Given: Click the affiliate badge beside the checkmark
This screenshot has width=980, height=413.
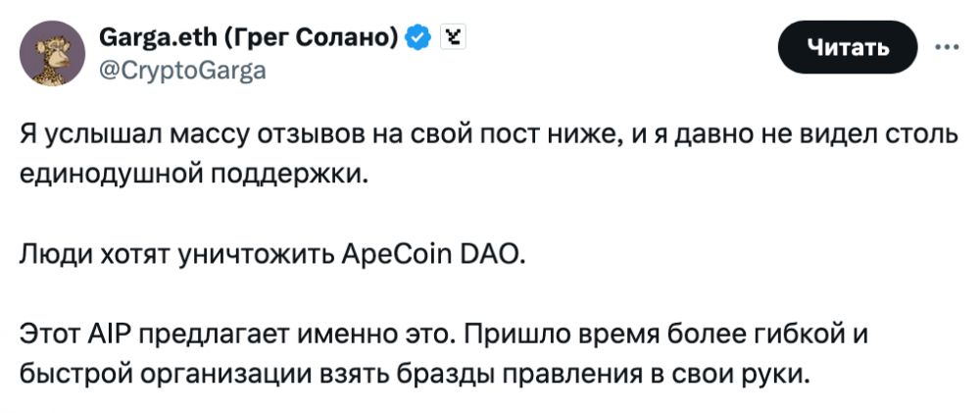Looking at the screenshot, I should click(452, 38).
